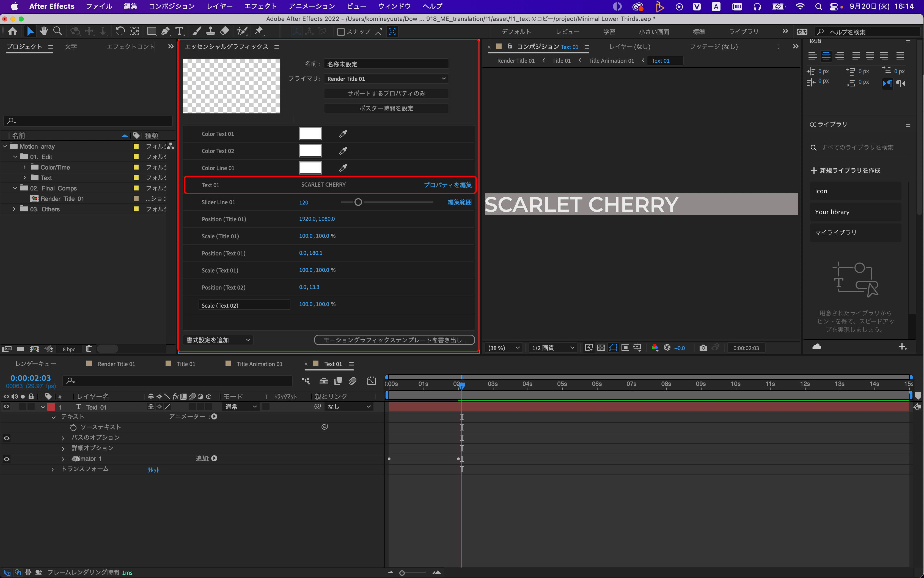
Task: Select the Clone Stamp tool
Action: (x=210, y=31)
